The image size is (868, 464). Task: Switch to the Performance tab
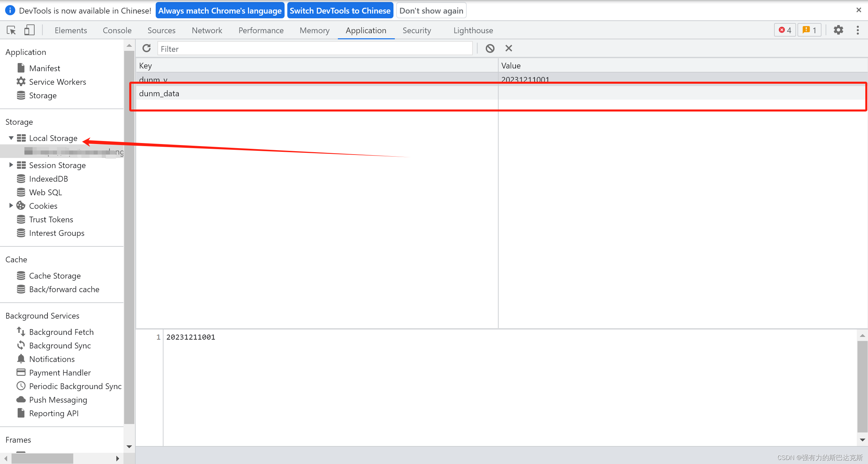[261, 30]
